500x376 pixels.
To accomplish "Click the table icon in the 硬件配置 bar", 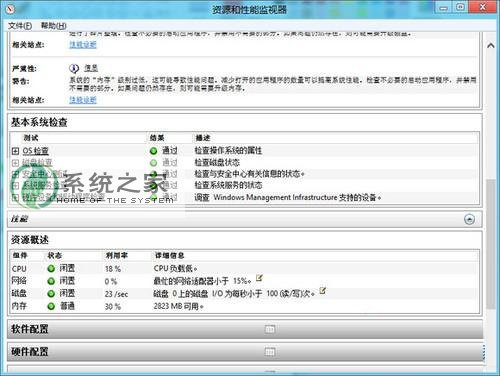I will click(270, 352).
